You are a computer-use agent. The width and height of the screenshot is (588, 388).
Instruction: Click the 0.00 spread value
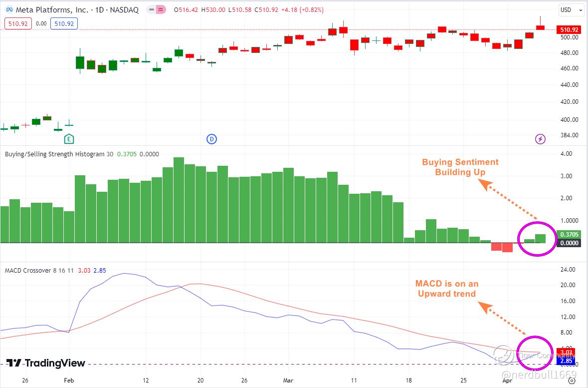(41, 23)
